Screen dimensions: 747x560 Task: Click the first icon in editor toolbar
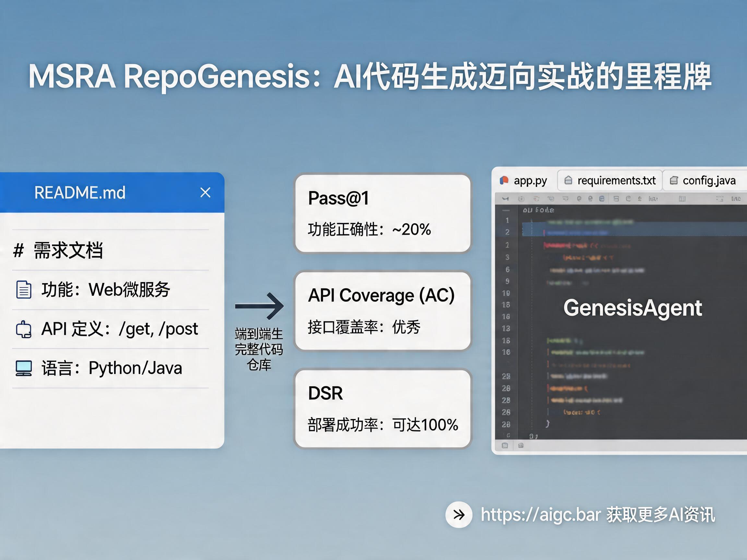tap(505, 199)
